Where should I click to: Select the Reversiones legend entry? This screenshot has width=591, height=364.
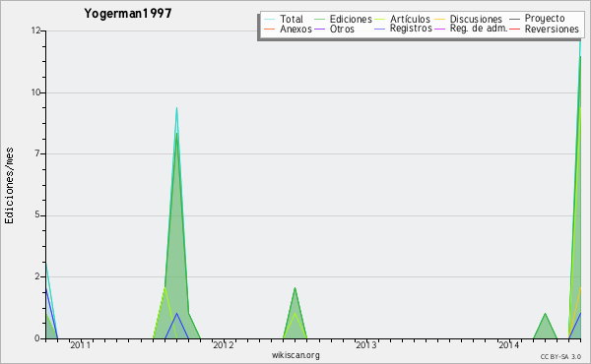click(x=552, y=29)
